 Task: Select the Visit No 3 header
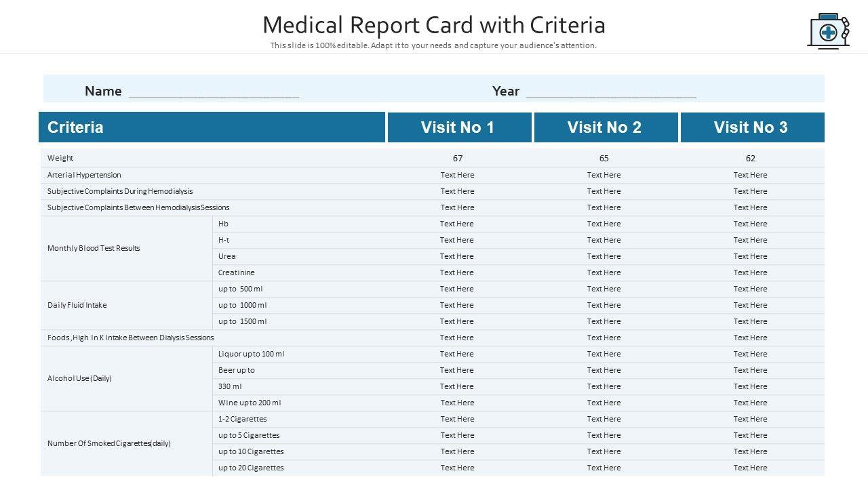[751, 127]
